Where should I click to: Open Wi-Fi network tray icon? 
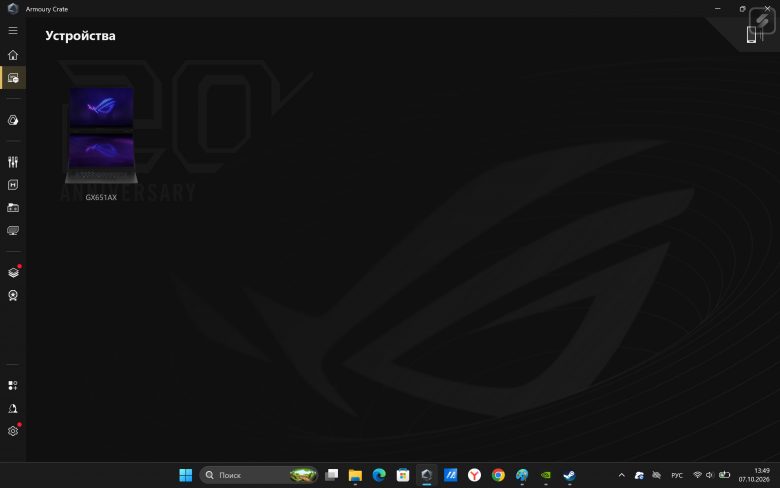coord(697,475)
